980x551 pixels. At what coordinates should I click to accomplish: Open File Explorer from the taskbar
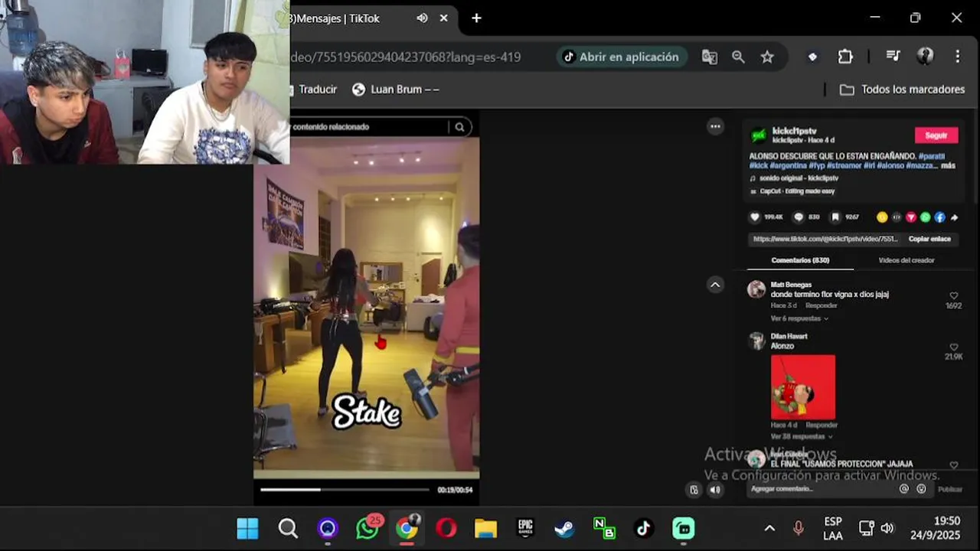(x=485, y=528)
